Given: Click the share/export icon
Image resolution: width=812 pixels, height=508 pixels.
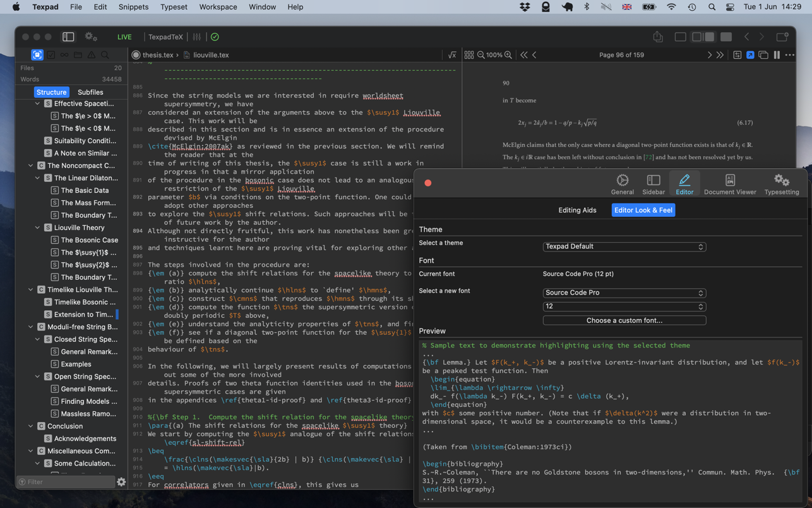Looking at the screenshot, I should [x=658, y=37].
